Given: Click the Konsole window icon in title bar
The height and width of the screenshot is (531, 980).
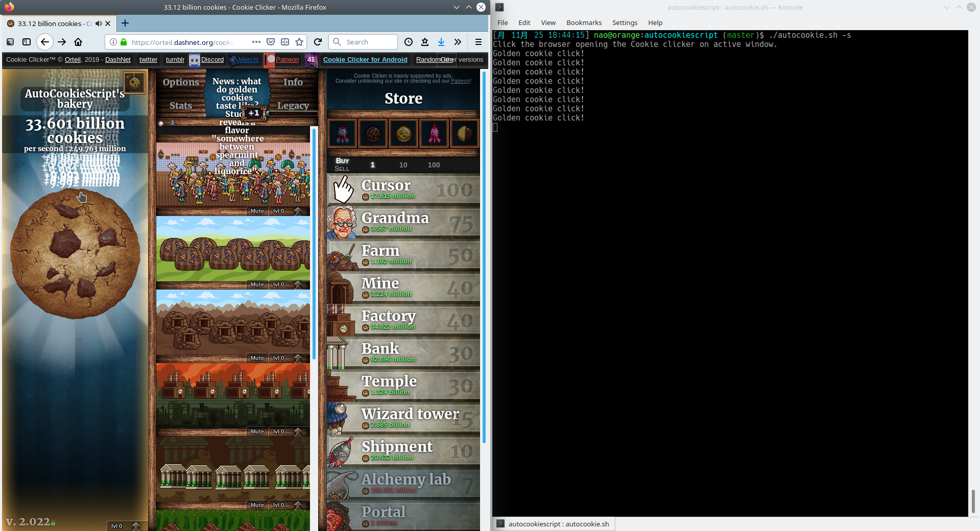Looking at the screenshot, I should click(x=499, y=7).
